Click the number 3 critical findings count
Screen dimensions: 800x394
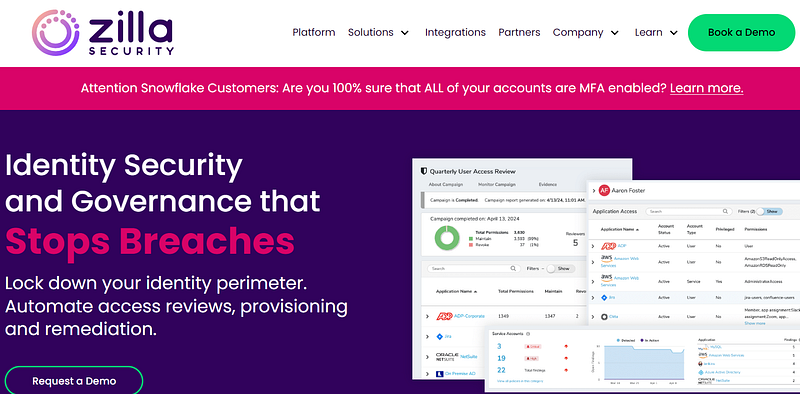[x=499, y=346]
